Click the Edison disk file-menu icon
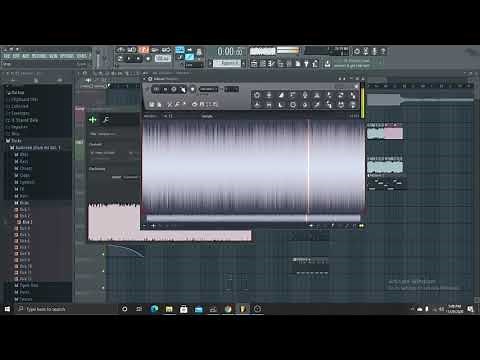The image size is (480, 360). click(x=152, y=104)
